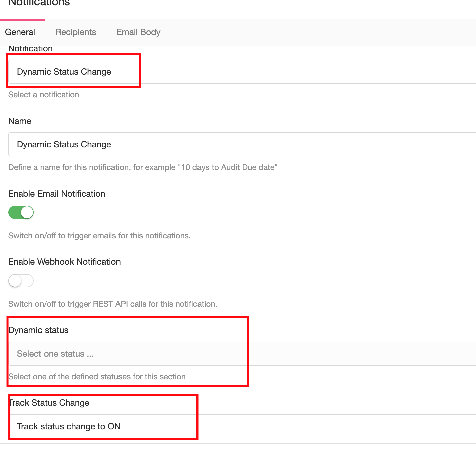The image size is (476, 454).
Task: Click the Notifications page heading
Action: click(x=39, y=3)
